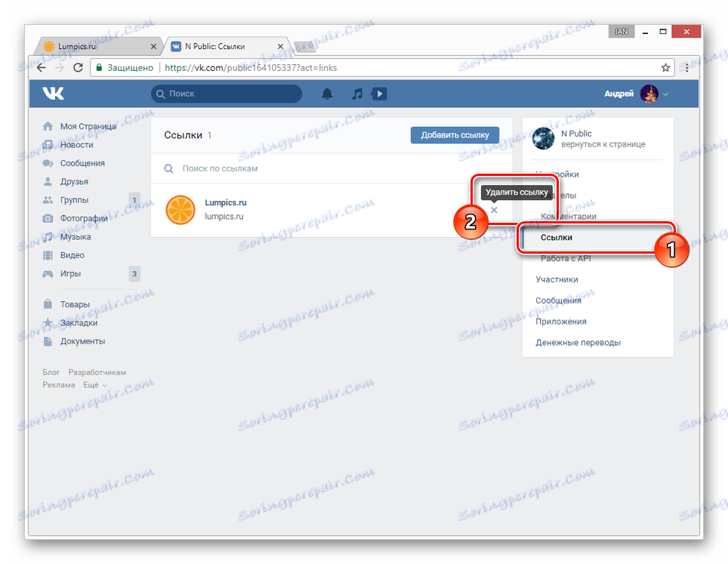Switch to the Lumpics.ru browser tab
This screenshot has height=564, width=728.
tap(97, 46)
